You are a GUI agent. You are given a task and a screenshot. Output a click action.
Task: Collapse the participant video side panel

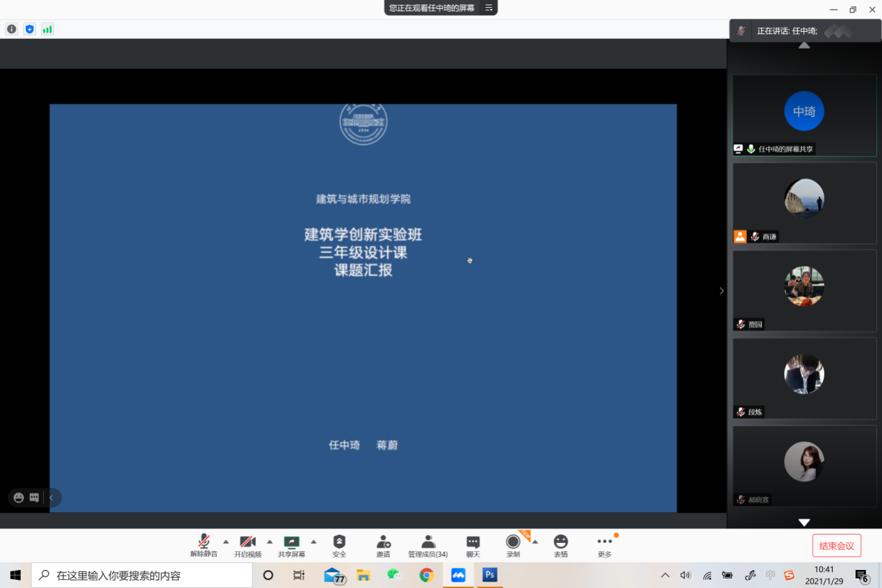721,291
